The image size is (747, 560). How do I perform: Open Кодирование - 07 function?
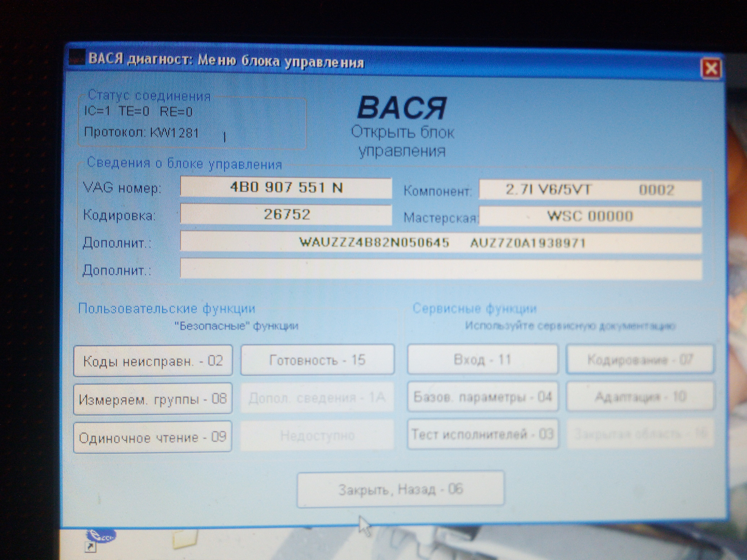pyautogui.click(x=640, y=359)
